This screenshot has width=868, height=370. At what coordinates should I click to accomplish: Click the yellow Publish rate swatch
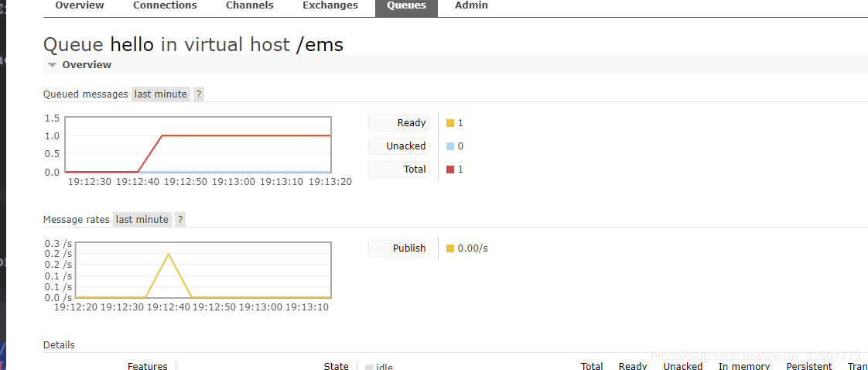point(450,248)
